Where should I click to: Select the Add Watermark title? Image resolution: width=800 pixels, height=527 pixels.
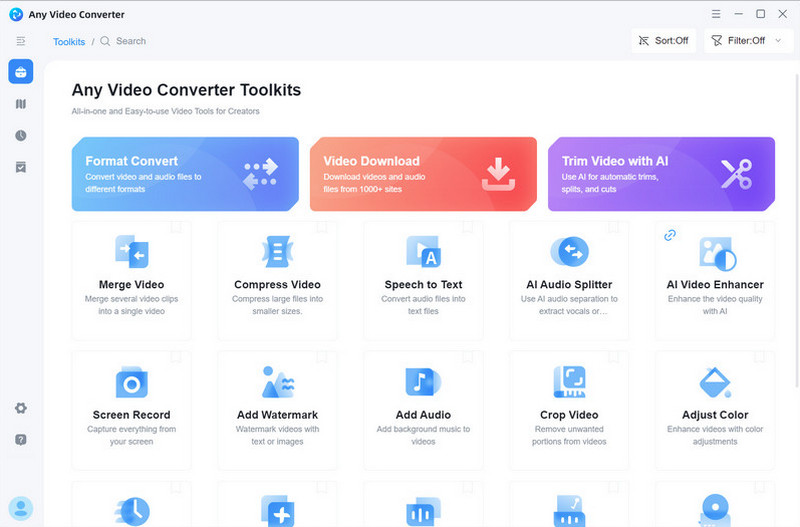click(278, 415)
